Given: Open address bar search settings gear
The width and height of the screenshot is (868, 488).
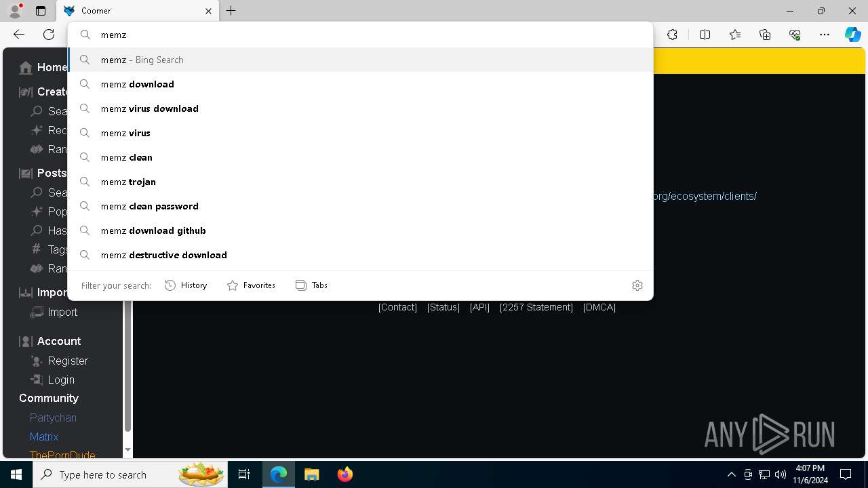Looking at the screenshot, I should pyautogui.click(x=637, y=285).
